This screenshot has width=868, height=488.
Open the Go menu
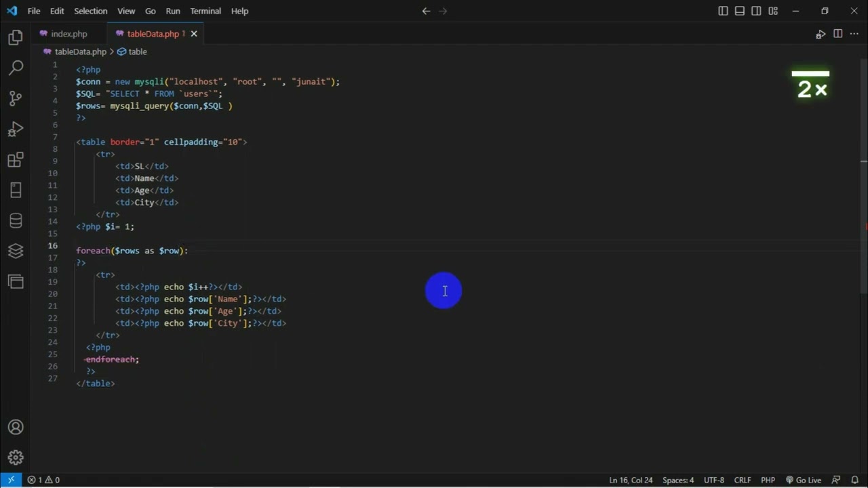tap(151, 11)
